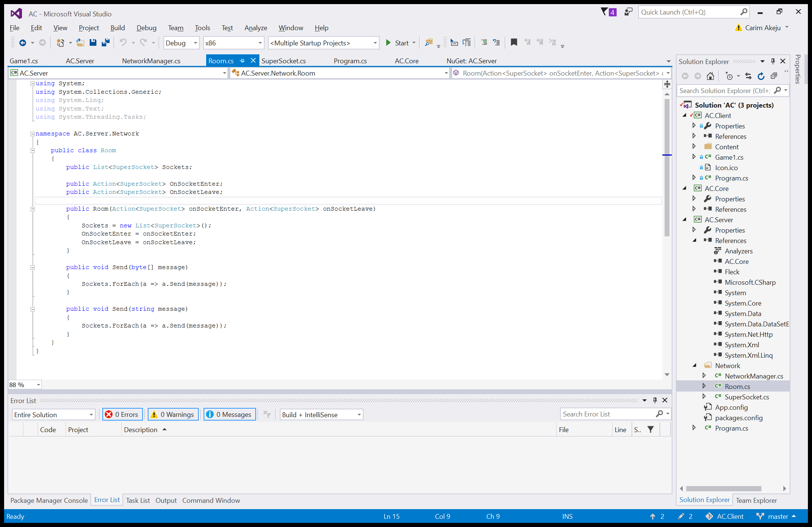Click the Save All icon
The image size is (812, 527).
106,43
